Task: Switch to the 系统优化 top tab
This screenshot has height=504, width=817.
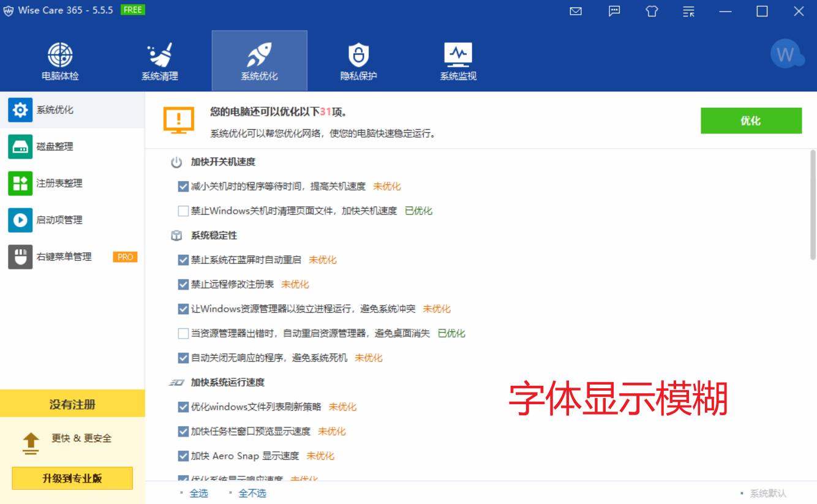Action: click(259, 59)
